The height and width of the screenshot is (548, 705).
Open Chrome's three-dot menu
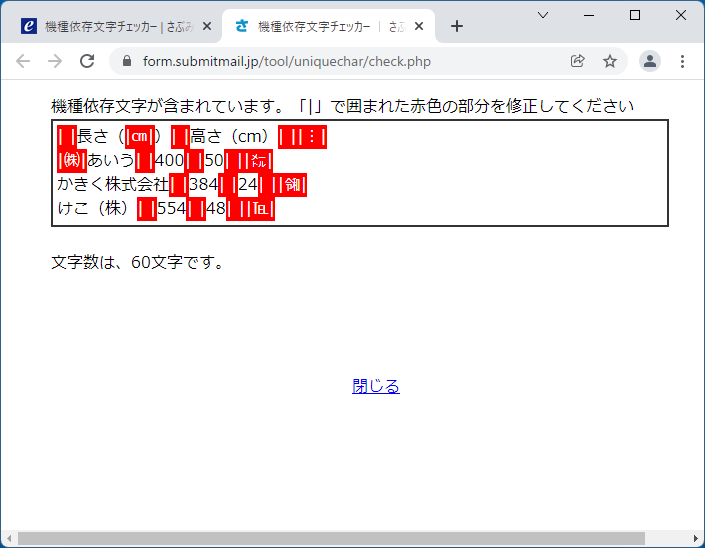click(683, 61)
